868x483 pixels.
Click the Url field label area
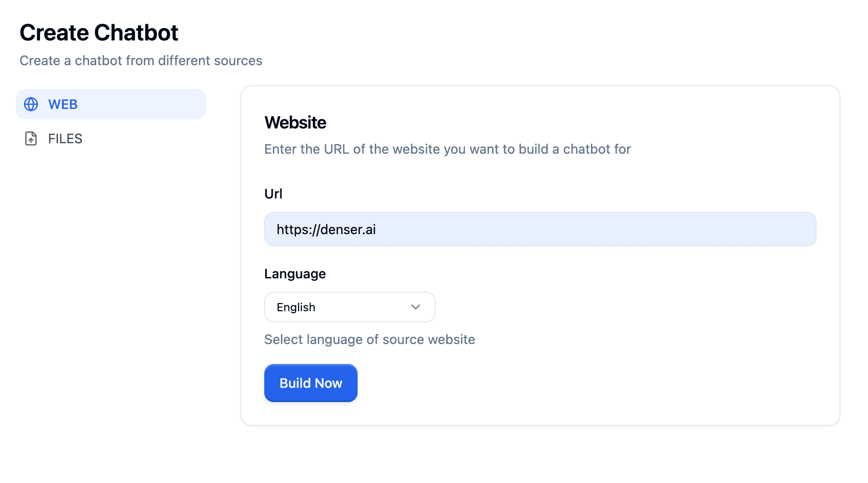coord(273,193)
